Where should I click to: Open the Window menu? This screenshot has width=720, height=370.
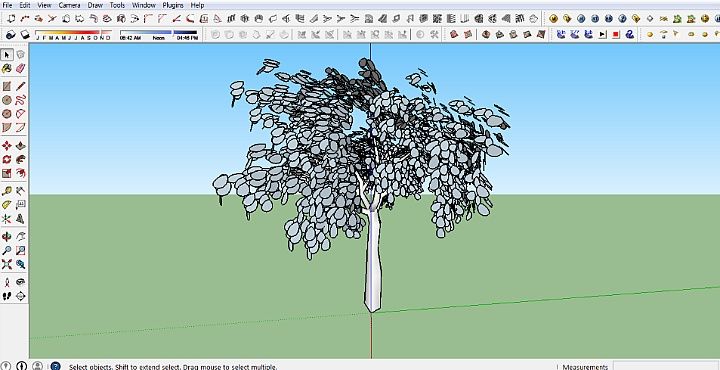pyautogui.click(x=144, y=5)
